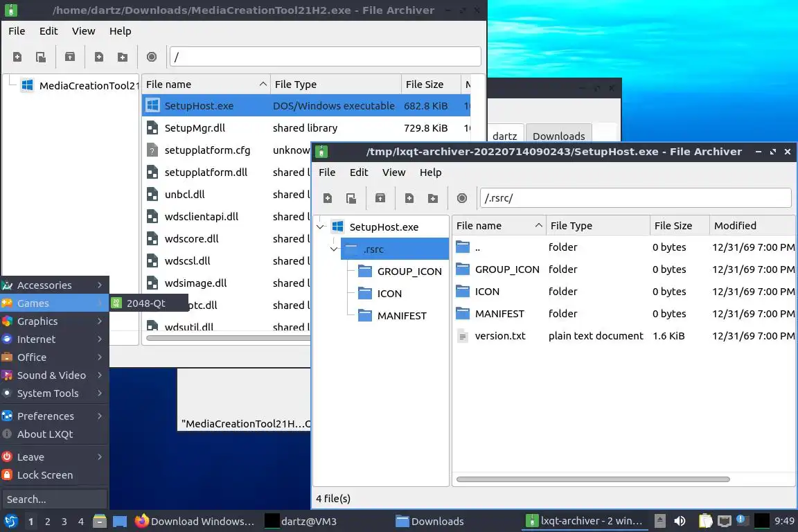This screenshot has height=532, width=798.
Task: Open Edit menu in MediaCreationTool window
Action: coord(48,31)
